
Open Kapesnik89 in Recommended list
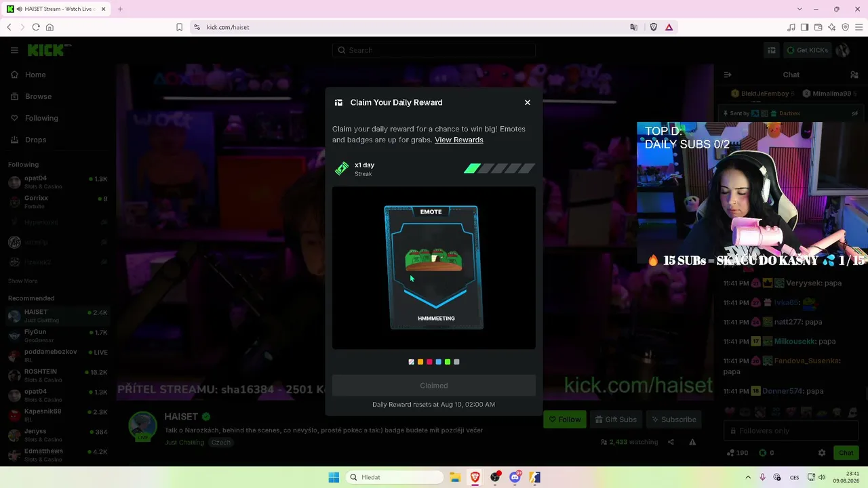pyautogui.click(x=57, y=415)
